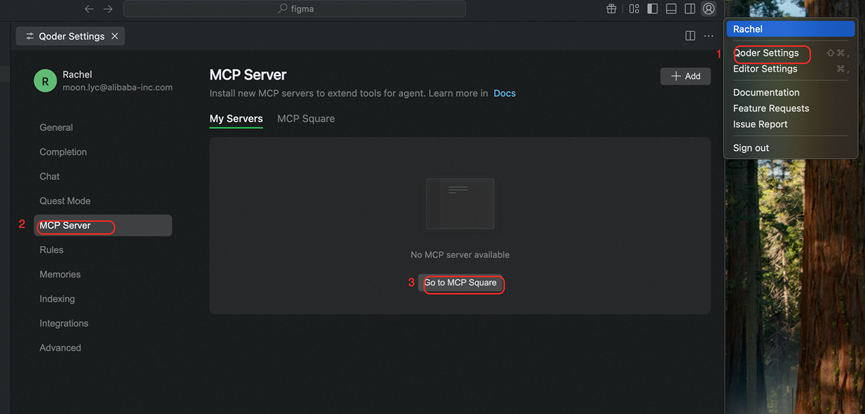Image resolution: width=865 pixels, height=414 pixels.
Task: Close the Qoder Settings tab
Action: point(115,36)
